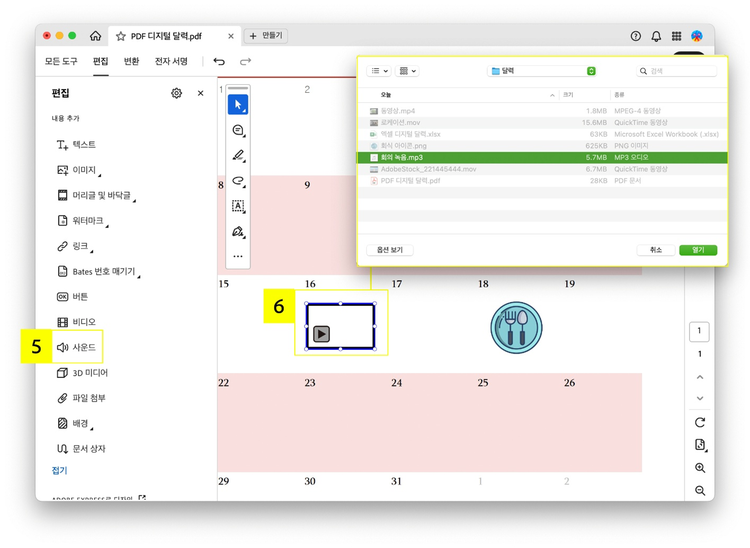Click the undo arrow
This screenshot has width=750, height=548.
(x=219, y=61)
